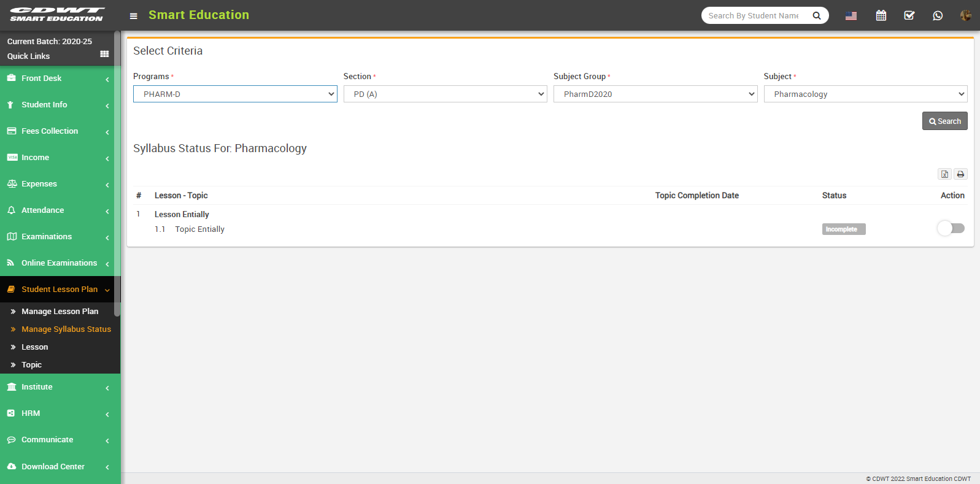Export syllabus table to Excel

pos(944,174)
